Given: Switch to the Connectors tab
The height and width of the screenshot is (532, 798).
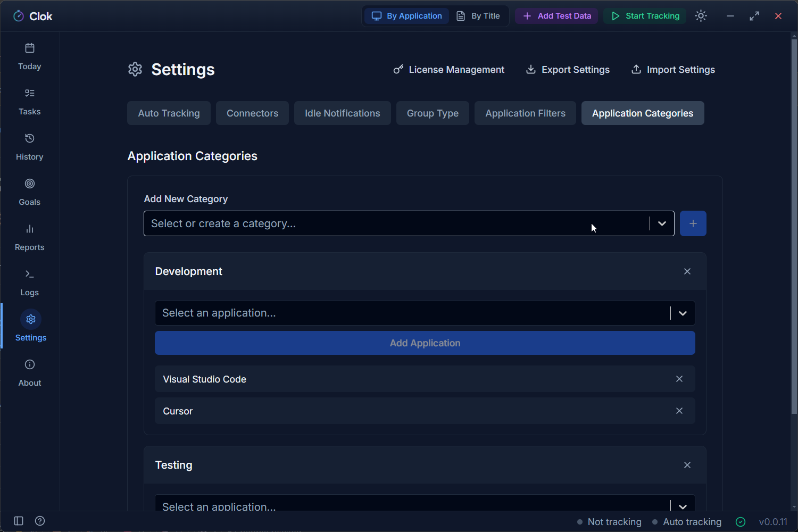Looking at the screenshot, I should tap(252, 113).
